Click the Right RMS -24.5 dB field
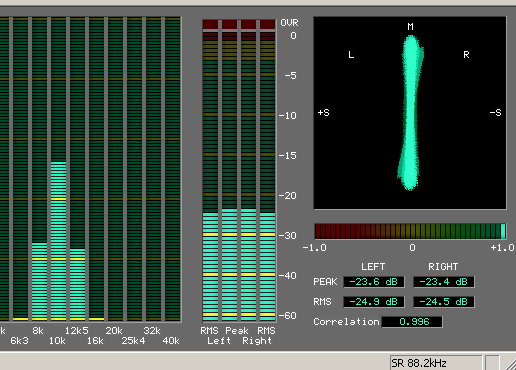This screenshot has width=516, height=370. click(x=444, y=302)
